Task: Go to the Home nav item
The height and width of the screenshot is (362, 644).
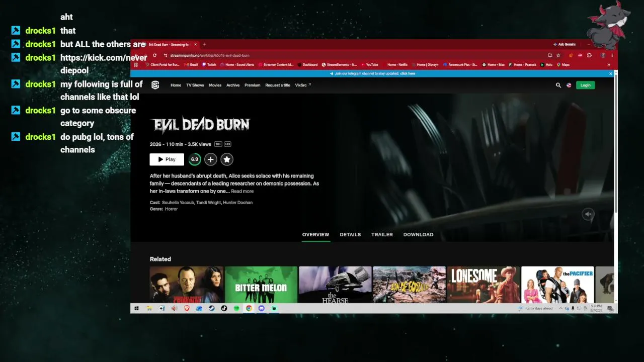Action: coord(176,85)
